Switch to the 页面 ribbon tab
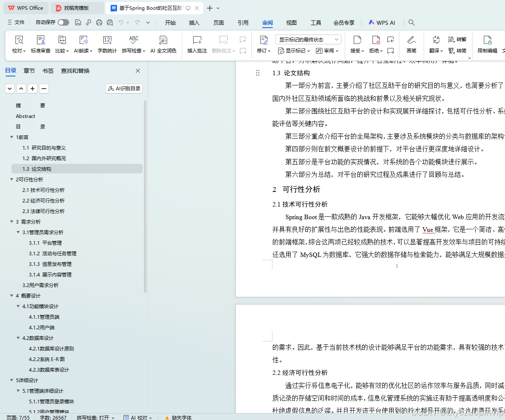This screenshot has height=420, width=505. [219, 23]
